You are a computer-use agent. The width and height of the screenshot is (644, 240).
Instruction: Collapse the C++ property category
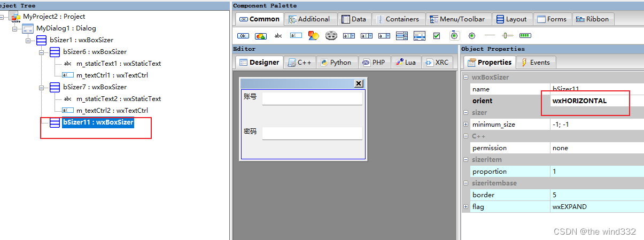pos(465,136)
